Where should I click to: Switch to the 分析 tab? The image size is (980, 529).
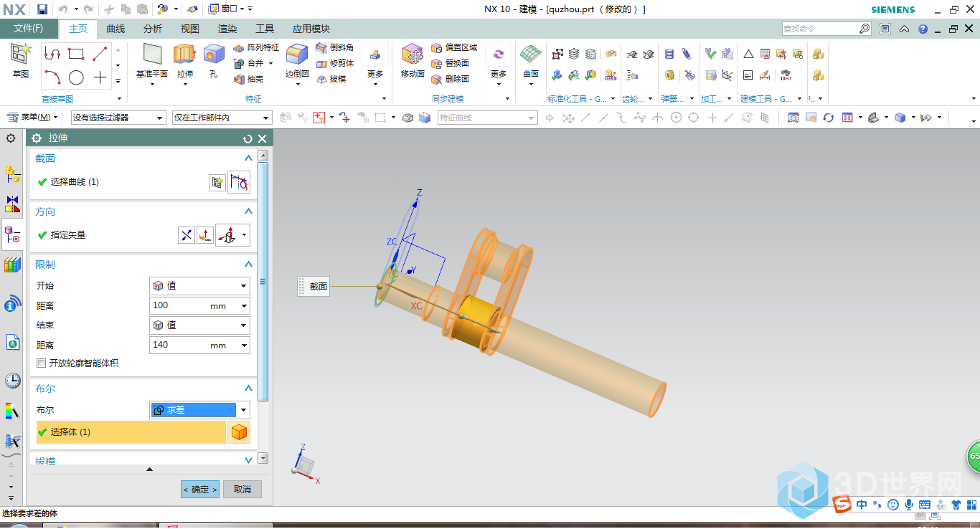pos(153,29)
